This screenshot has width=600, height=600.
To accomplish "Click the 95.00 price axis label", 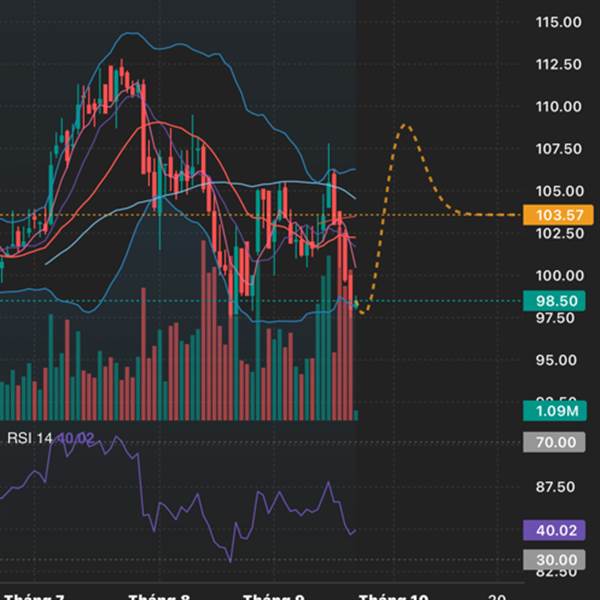I will [x=556, y=360].
